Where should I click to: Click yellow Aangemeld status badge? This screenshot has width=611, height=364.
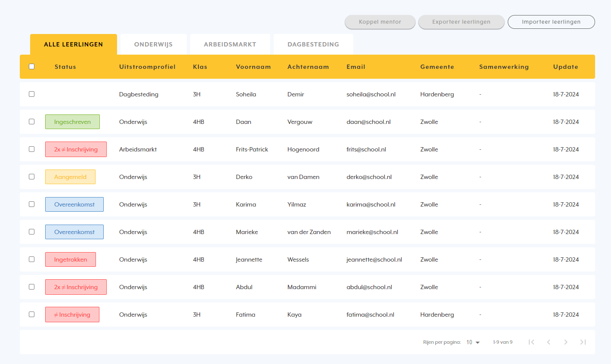click(x=70, y=177)
